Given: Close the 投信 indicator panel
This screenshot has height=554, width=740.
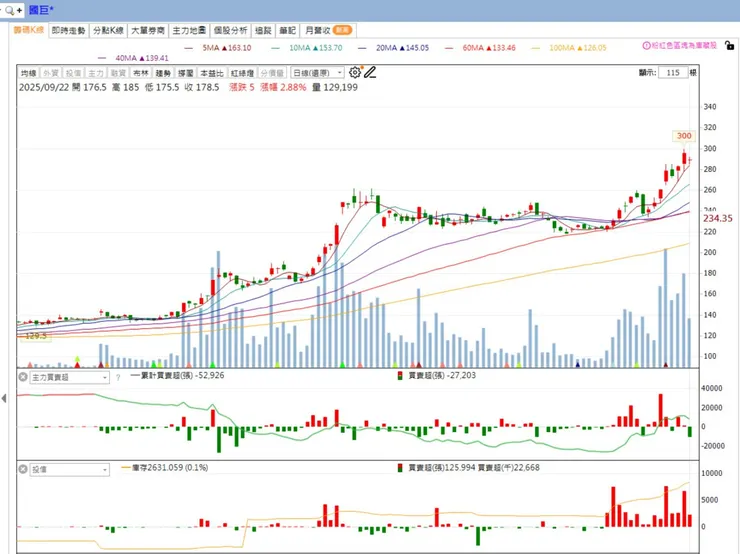Looking at the screenshot, I should point(23,469).
